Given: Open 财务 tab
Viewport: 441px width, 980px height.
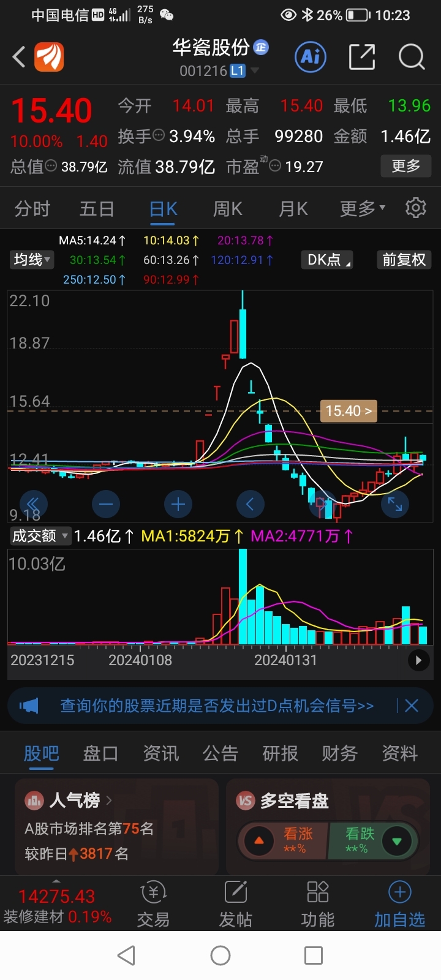Looking at the screenshot, I should pyautogui.click(x=340, y=753).
